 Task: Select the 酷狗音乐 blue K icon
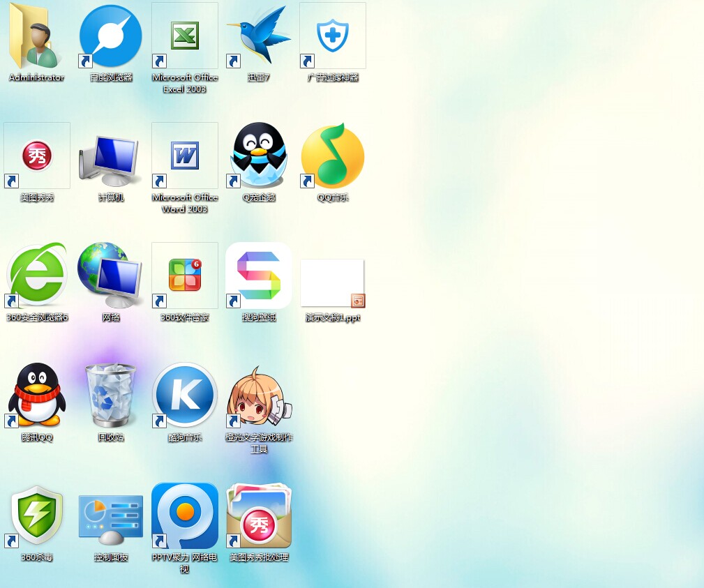tap(185, 395)
